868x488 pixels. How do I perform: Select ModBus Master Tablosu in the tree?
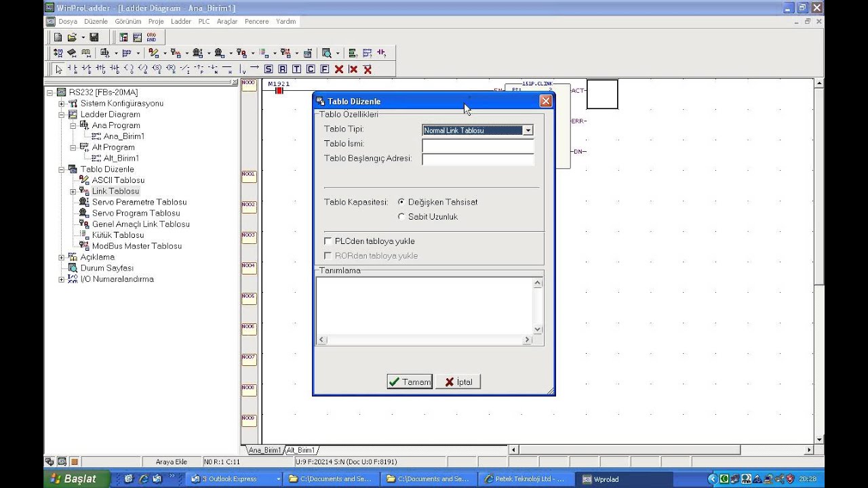click(x=136, y=246)
